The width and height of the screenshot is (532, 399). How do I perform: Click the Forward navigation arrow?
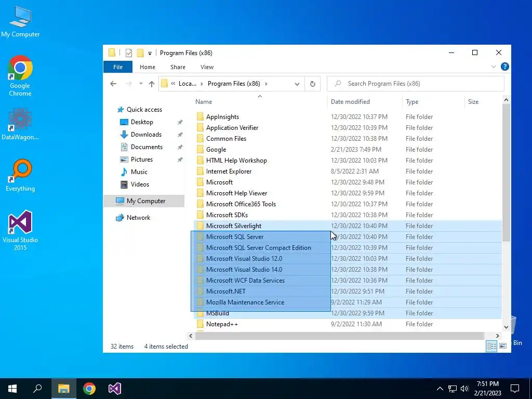129,84
